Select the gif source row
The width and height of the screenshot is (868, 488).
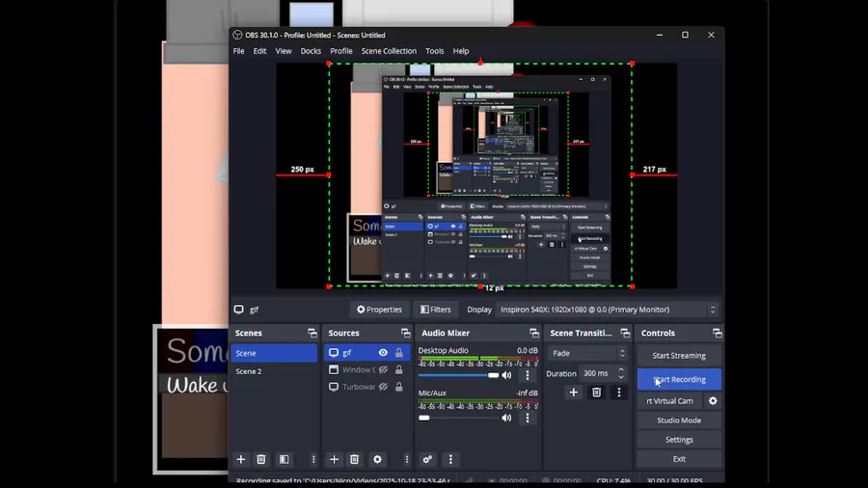point(367,352)
